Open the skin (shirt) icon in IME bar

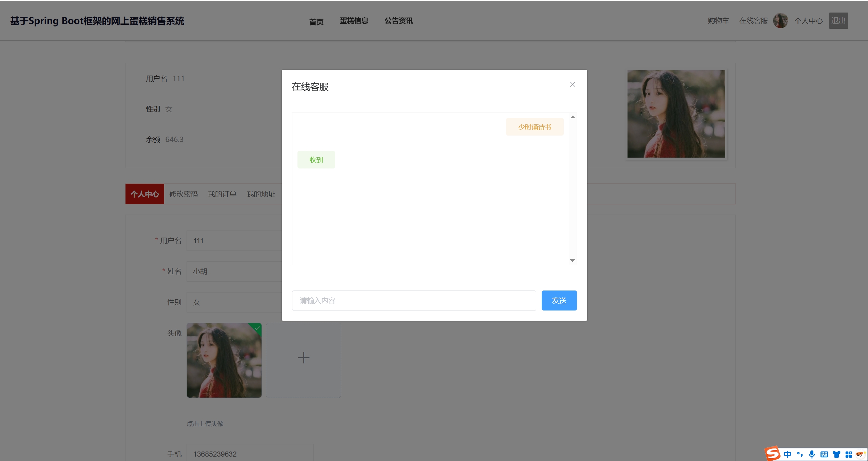[x=836, y=454]
